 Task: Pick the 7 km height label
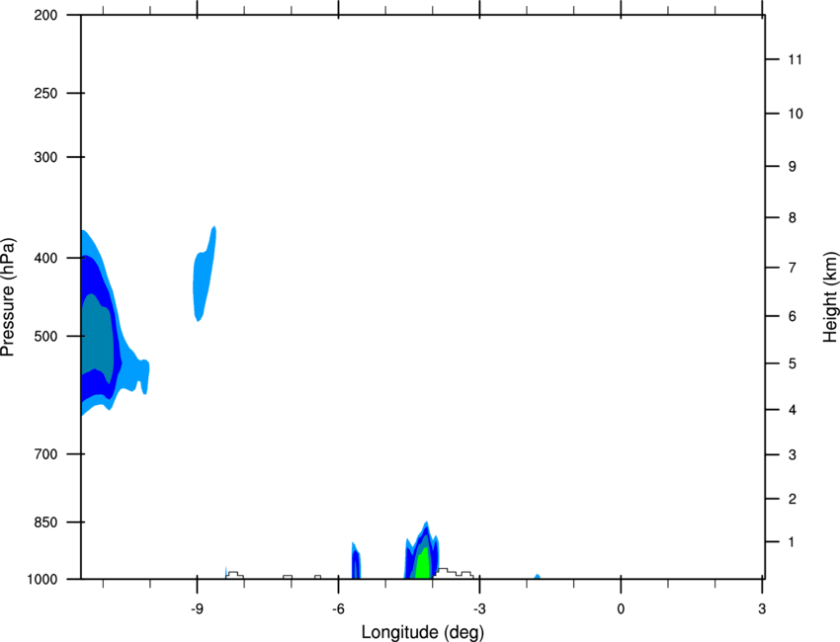(x=793, y=268)
